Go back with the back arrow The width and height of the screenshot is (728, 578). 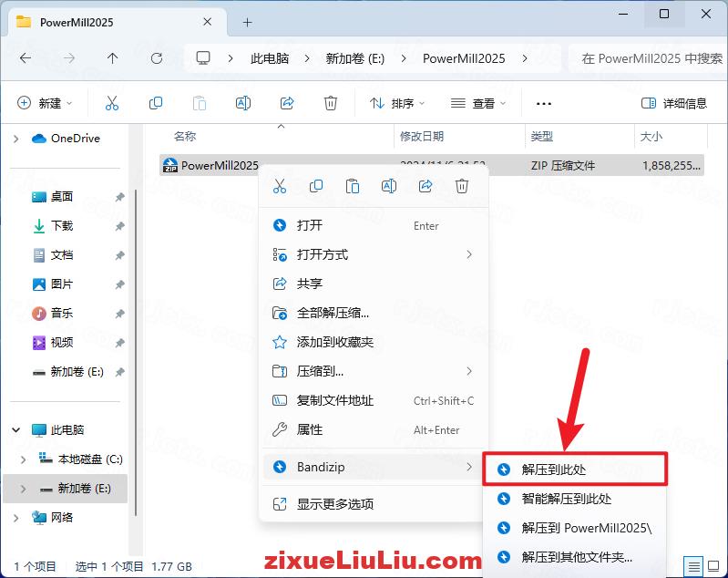click(26, 58)
